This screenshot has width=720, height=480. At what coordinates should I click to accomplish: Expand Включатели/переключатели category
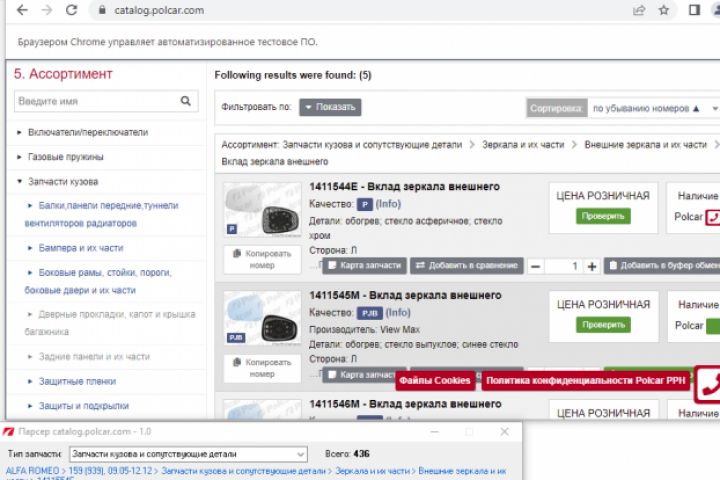coord(88,132)
